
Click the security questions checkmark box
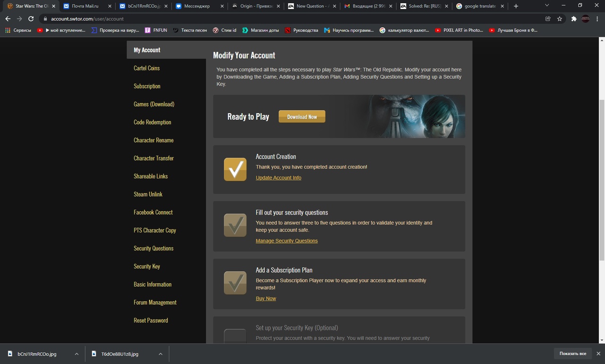coord(235,225)
